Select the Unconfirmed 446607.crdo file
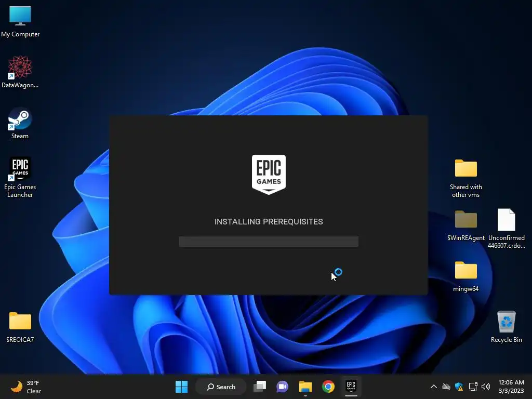Image resolution: width=532 pixels, height=399 pixels. click(506, 229)
